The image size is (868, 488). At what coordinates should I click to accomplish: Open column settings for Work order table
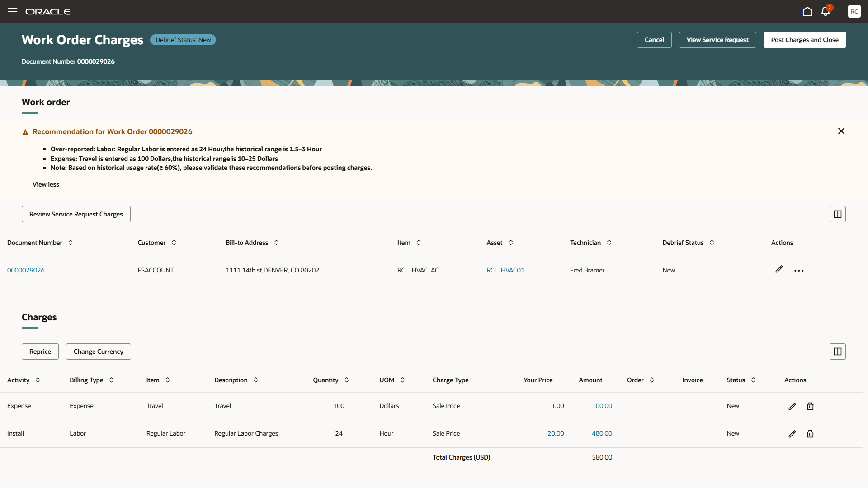(838, 214)
